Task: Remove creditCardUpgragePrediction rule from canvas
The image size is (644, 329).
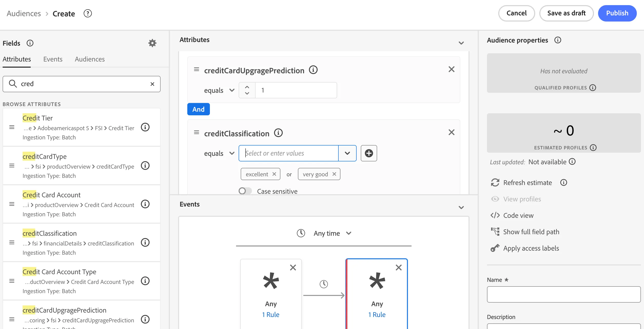Action: point(452,69)
